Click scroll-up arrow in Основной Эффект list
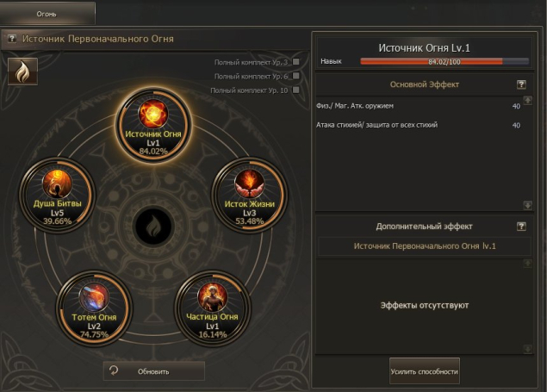Image resolution: width=547 pixels, height=392 pixels. click(x=528, y=101)
